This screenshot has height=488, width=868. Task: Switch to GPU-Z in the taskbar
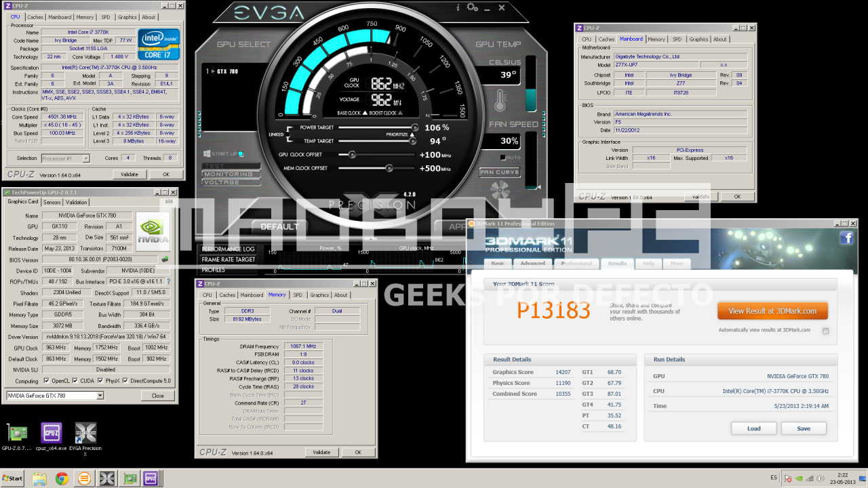129,479
